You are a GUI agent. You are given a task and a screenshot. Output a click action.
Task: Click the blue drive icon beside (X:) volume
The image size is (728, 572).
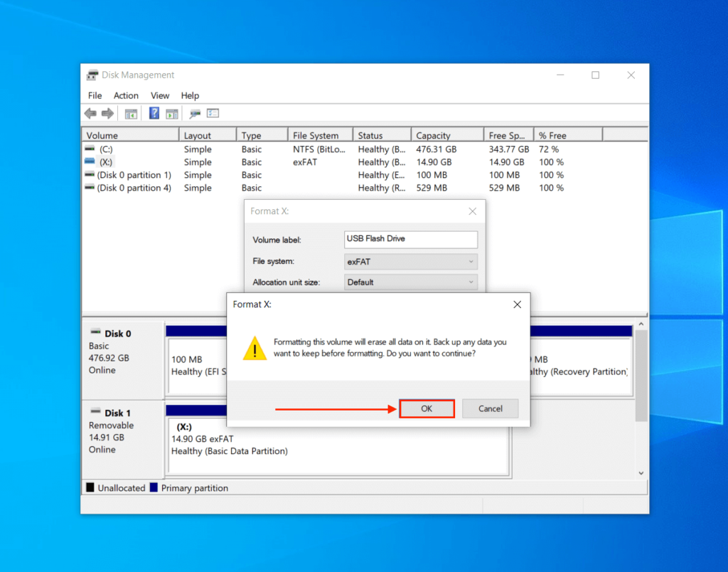[90, 161]
